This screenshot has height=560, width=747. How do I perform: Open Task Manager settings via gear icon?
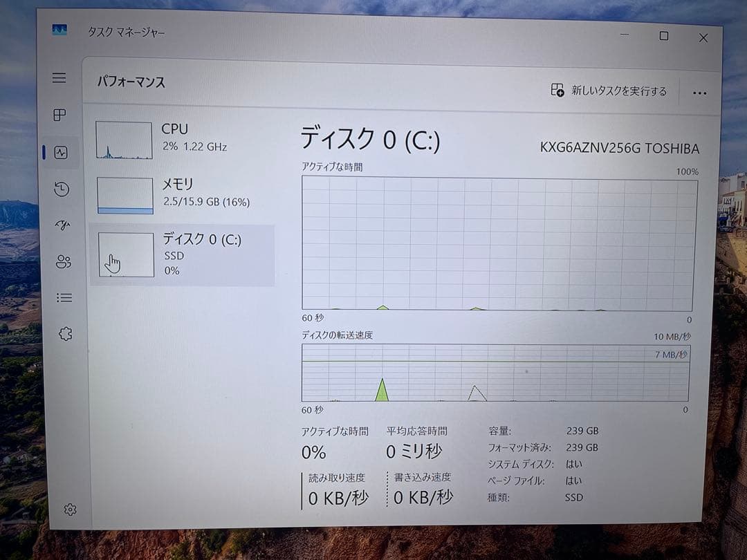[x=69, y=509]
